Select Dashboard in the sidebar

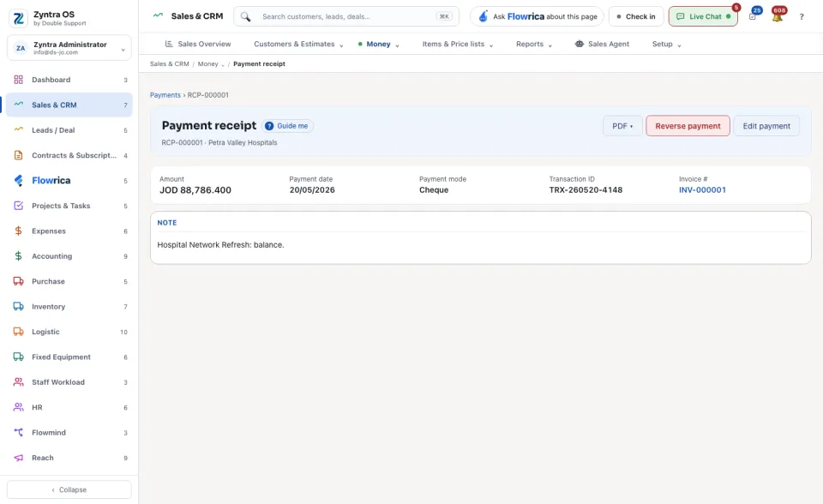point(69,80)
